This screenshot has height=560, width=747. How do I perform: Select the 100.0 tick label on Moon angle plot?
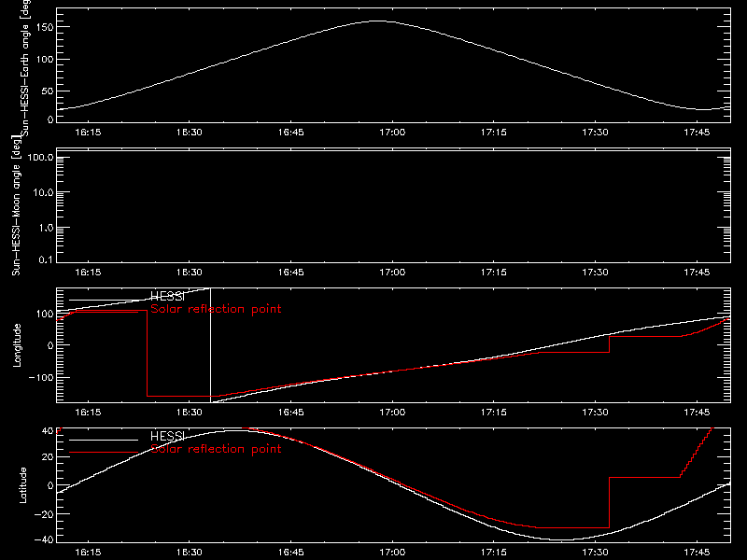click(x=40, y=157)
